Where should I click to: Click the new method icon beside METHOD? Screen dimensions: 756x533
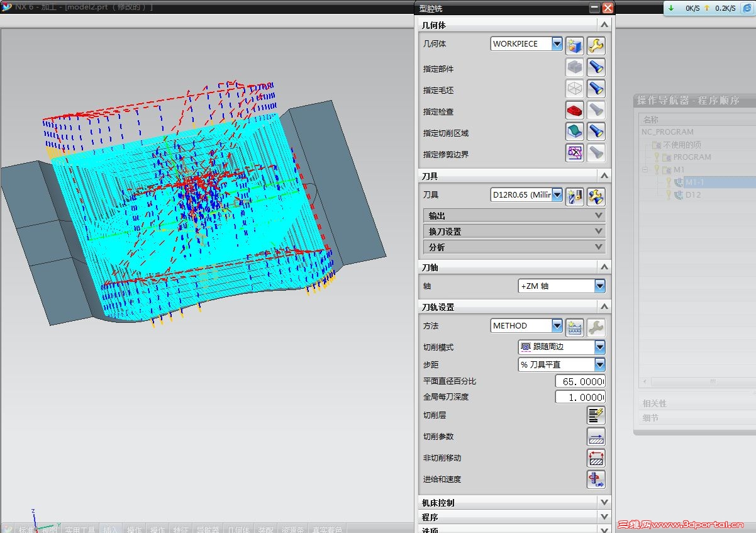click(x=575, y=327)
